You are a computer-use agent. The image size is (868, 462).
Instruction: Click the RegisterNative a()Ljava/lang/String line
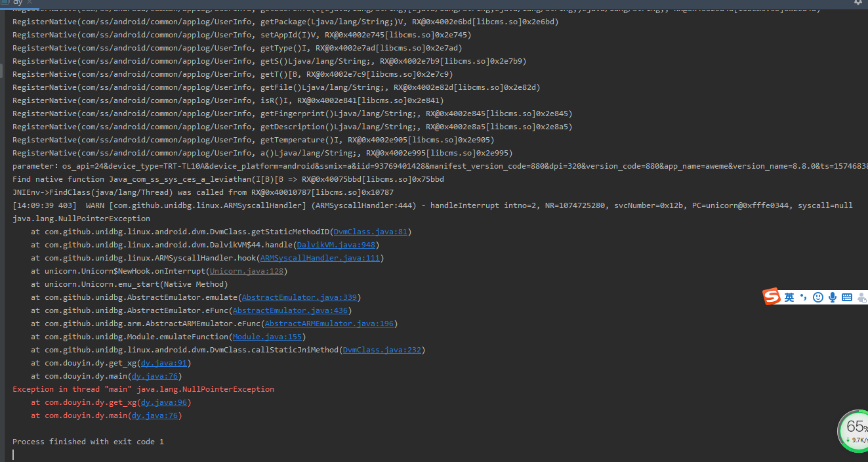click(262, 153)
